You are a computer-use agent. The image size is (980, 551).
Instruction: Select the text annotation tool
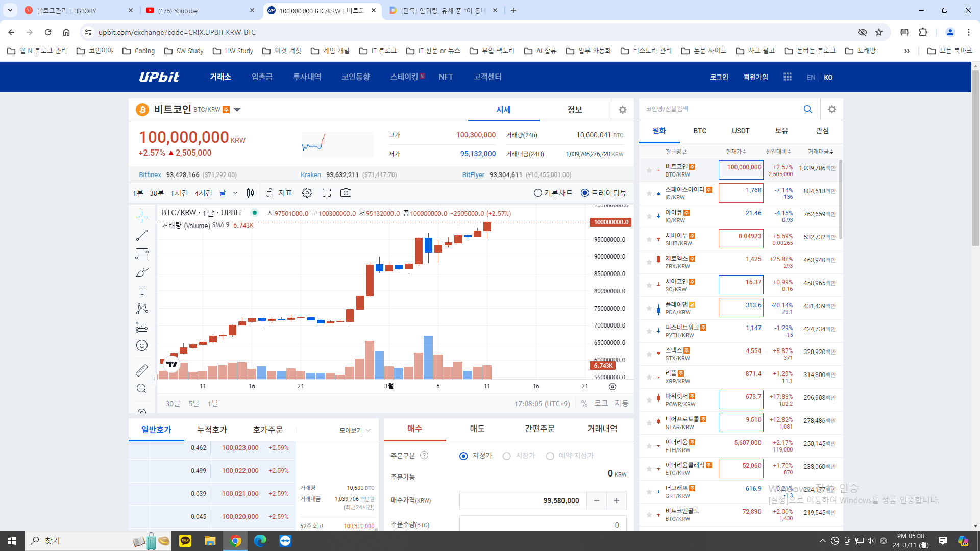(x=142, y=290)
